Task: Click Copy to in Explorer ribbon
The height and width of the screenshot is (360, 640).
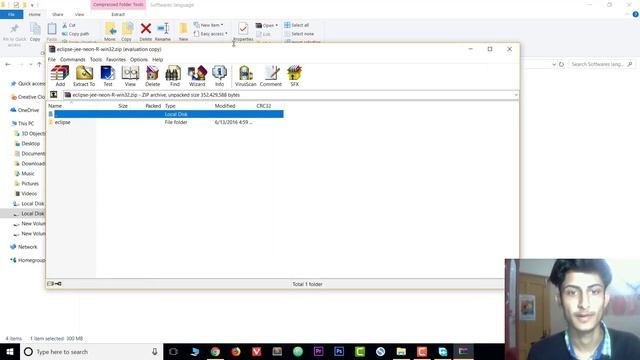Action: tap(127, 32)
